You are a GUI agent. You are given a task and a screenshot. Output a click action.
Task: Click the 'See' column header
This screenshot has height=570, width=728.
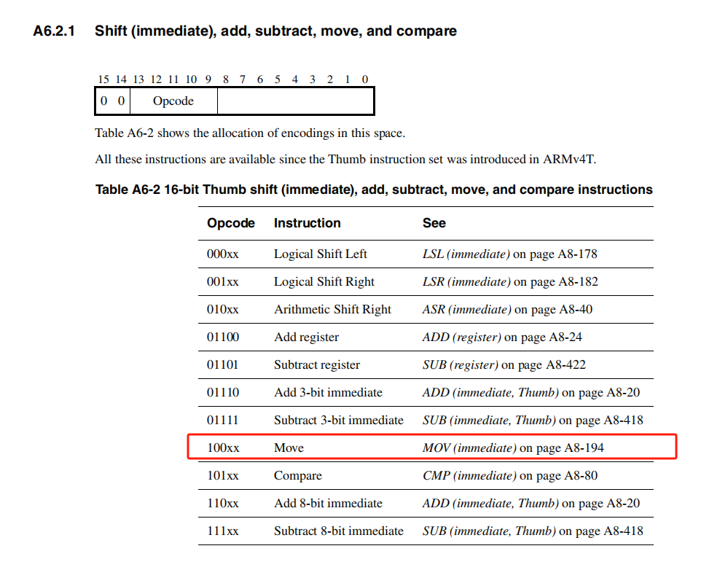[x=434, y=223]
